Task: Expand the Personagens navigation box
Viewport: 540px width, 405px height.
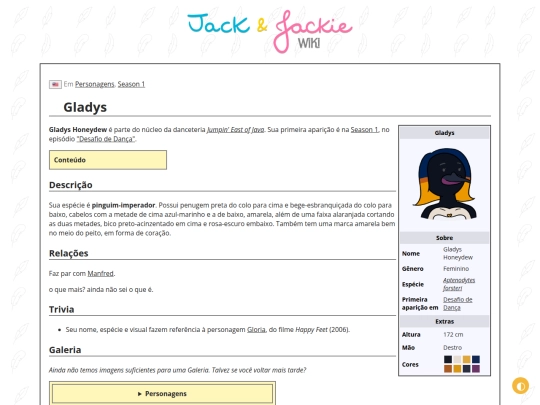Action: [162, 394]
